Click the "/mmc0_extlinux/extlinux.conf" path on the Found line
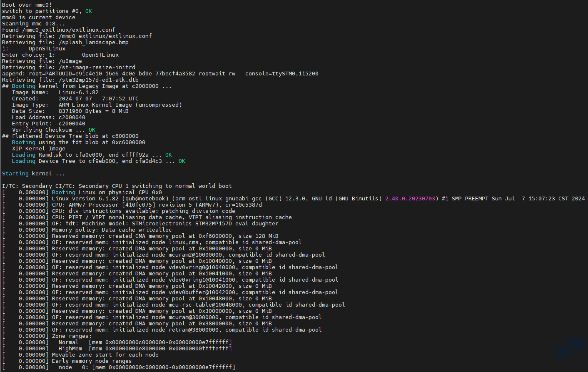588x372 pixels. 69,30
